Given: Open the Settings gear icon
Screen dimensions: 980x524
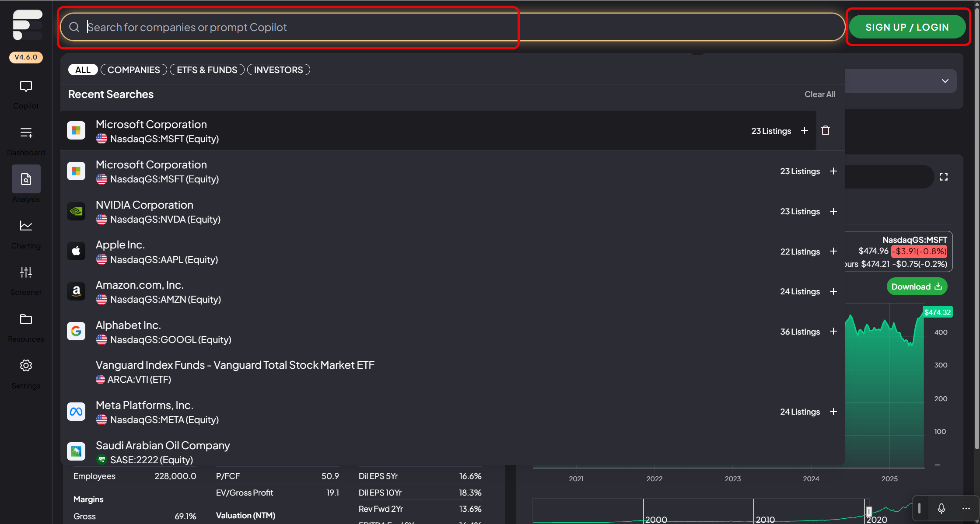Looking at the screenshot, I should (26, 365).
